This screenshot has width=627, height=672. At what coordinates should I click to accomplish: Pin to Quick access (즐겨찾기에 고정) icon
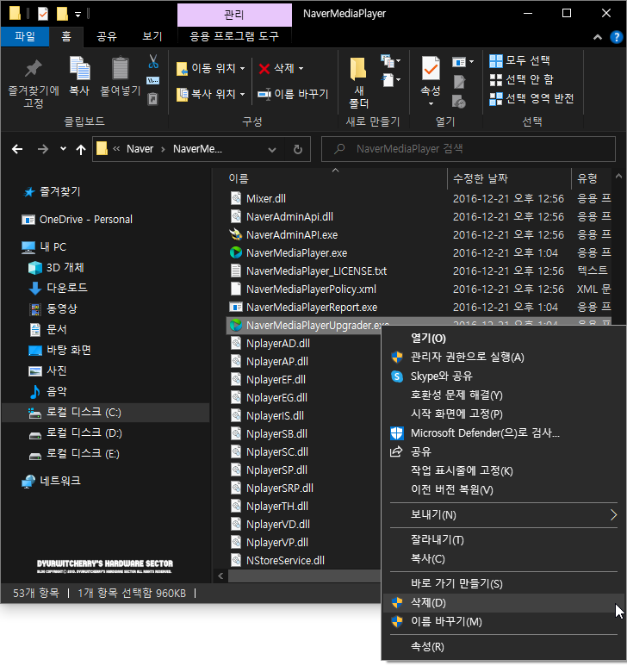(x=33, y=69)
